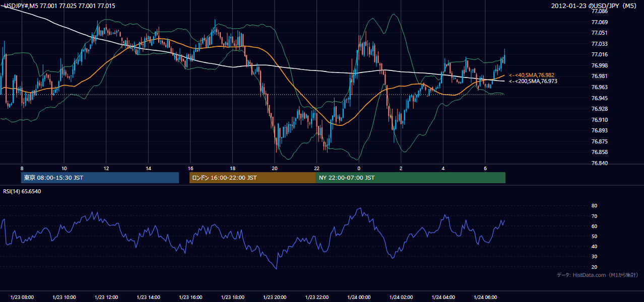Click price level 76.840 on the price scale

click(600, 163)
